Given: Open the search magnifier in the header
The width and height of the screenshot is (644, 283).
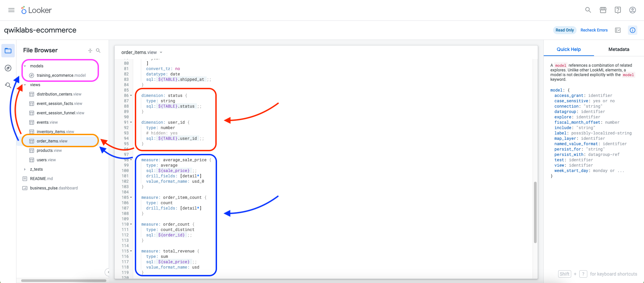Looking at the screenshot, I should [588, 10].
